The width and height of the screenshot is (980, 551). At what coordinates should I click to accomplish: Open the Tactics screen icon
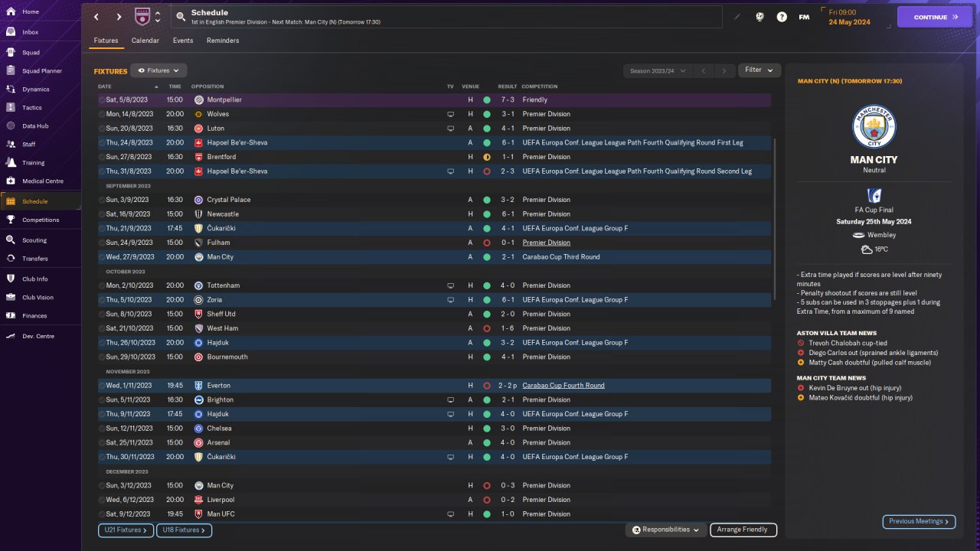point(11,108)
